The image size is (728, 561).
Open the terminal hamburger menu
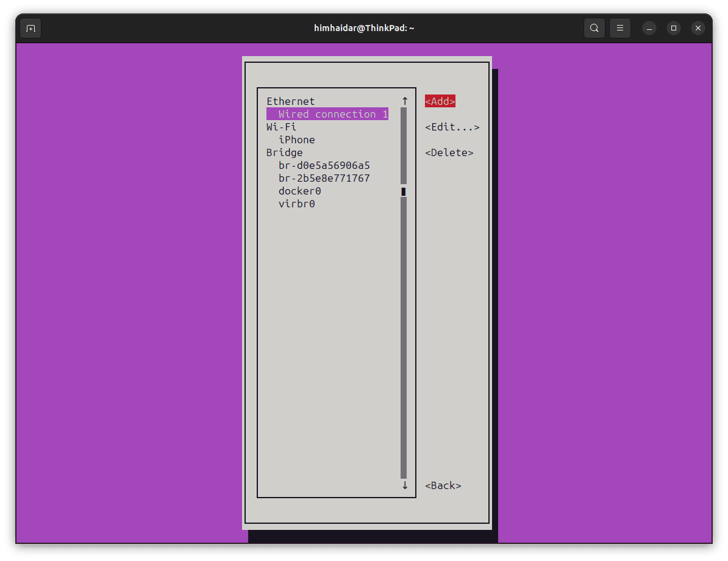tap(619, 27)
